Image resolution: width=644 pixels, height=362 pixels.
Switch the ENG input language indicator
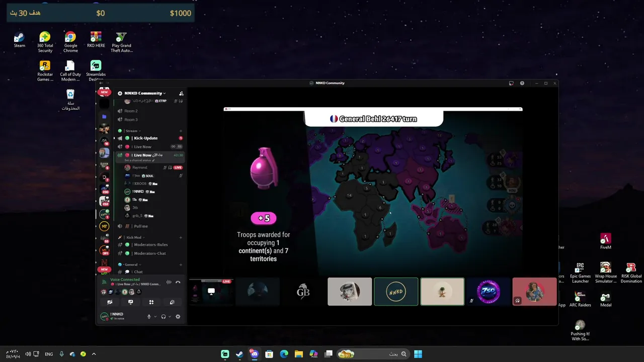coord(49,354)
